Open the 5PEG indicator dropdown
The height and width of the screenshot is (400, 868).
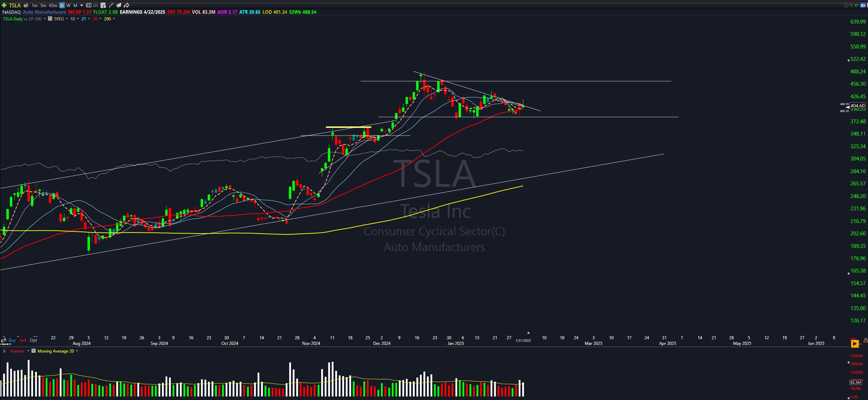[x=66, y=19]
